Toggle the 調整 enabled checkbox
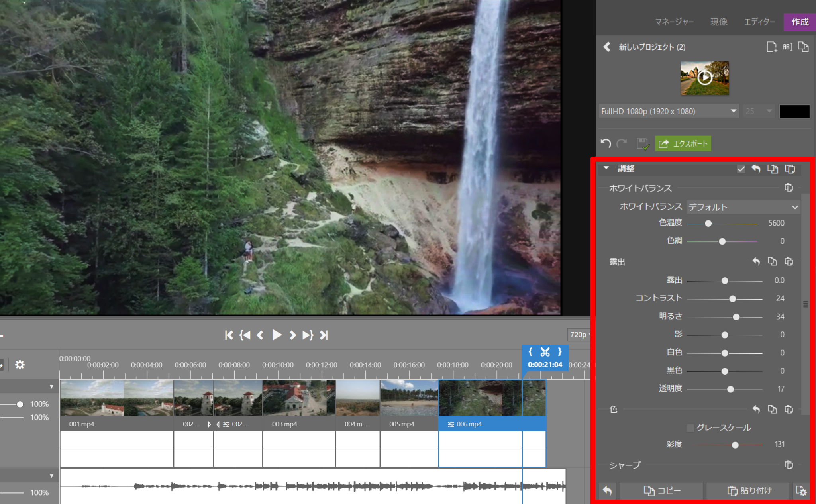This screenshot has width=816, height=504. pos(741,169)
